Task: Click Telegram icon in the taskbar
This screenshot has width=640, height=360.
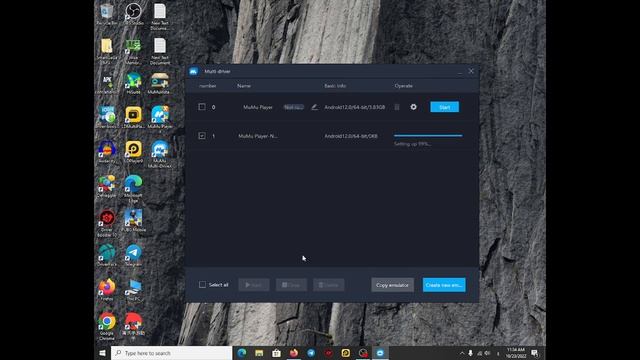Action: tap(311, 353)
